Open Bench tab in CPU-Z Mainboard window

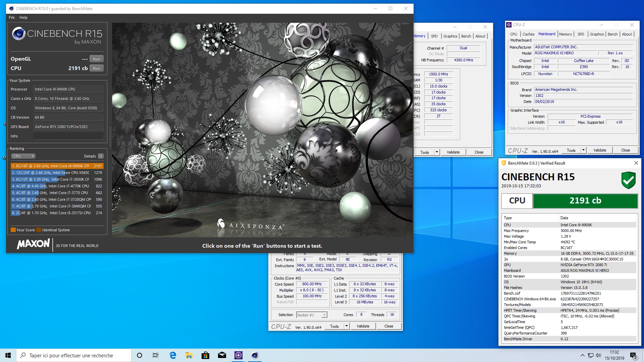point(612,34)
